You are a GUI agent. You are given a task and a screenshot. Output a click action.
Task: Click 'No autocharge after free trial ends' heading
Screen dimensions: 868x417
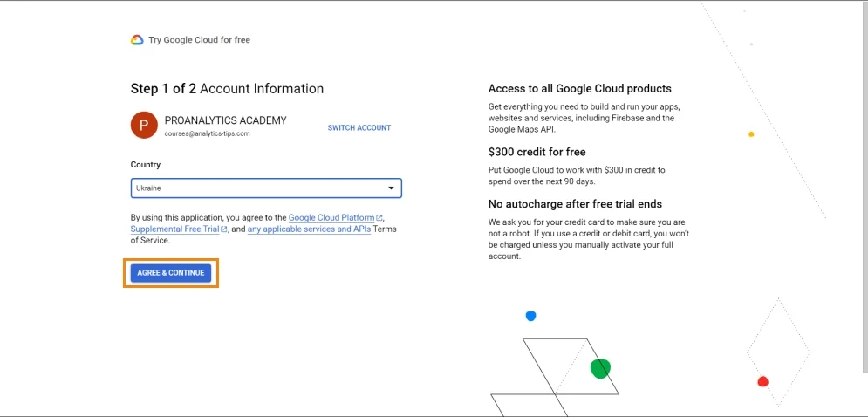click(x=575, y=204)
